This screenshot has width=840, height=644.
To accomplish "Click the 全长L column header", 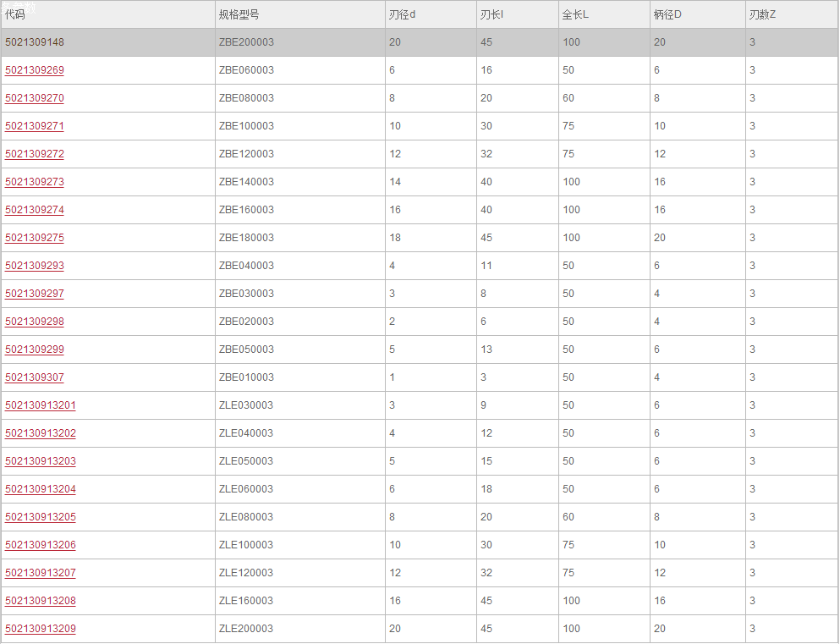I will [575, 14].
